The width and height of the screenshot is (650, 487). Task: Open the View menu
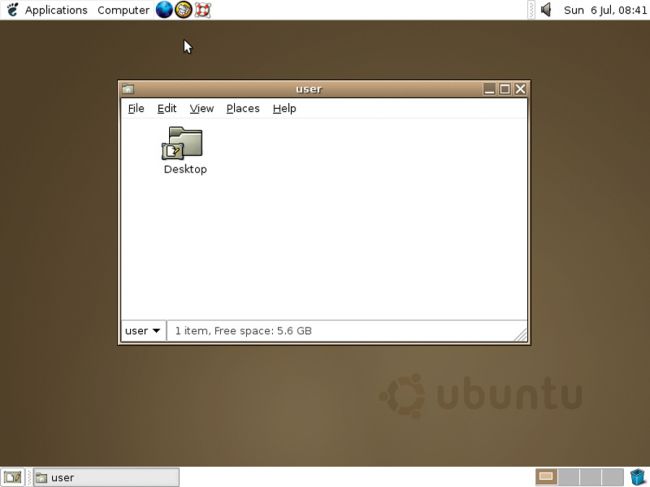201,109
